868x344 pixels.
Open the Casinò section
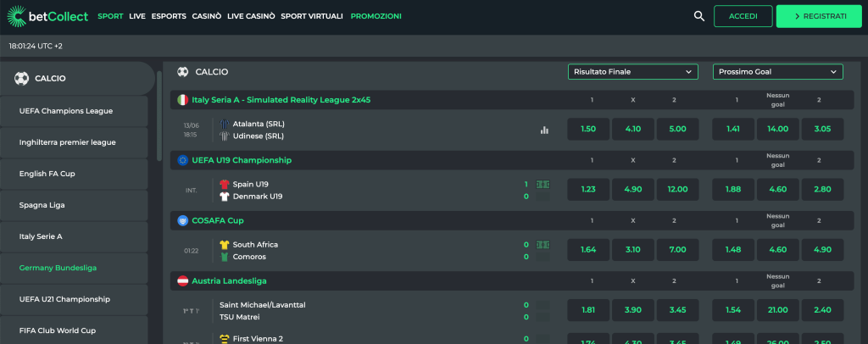207,16
